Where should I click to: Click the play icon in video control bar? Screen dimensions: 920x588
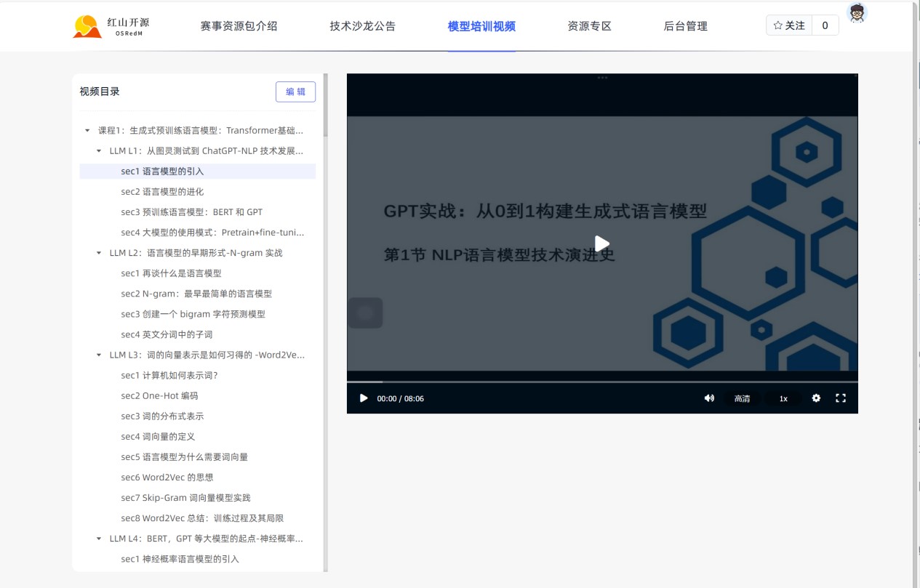pos(364,398)
